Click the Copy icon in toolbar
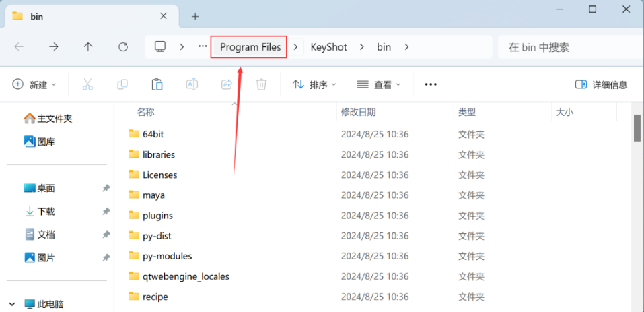644x312 pixels. pos(122,84)
